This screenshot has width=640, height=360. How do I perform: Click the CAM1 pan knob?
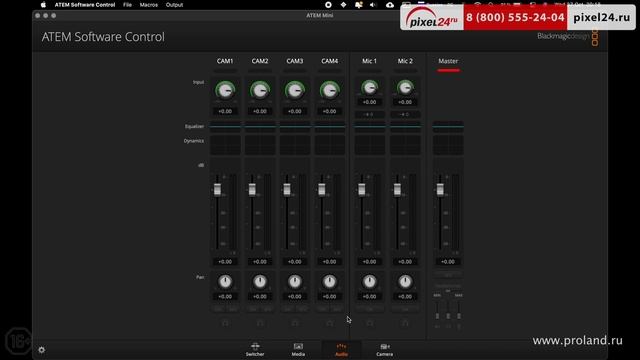(225, 282)
